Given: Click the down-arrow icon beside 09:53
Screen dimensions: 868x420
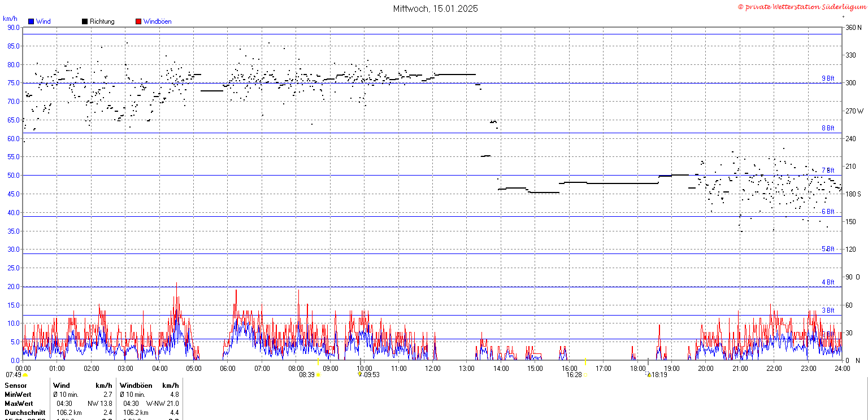Looking at the screenshot, I should (359, 374).
